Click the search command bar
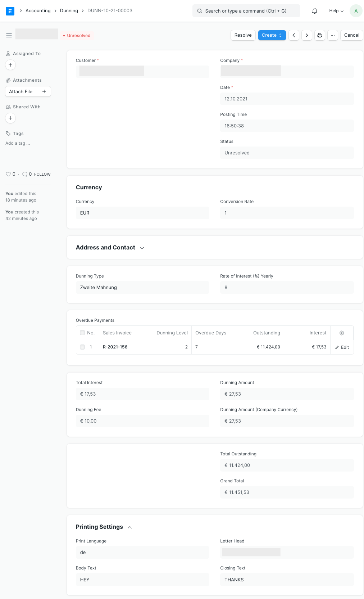Screen dimensions: 364x599 (246, 11)
